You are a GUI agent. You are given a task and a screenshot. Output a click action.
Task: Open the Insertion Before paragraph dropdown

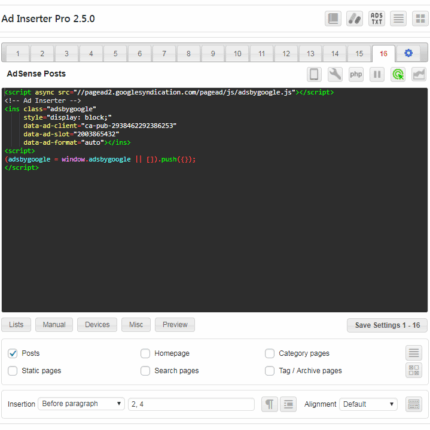pos(81,404)
